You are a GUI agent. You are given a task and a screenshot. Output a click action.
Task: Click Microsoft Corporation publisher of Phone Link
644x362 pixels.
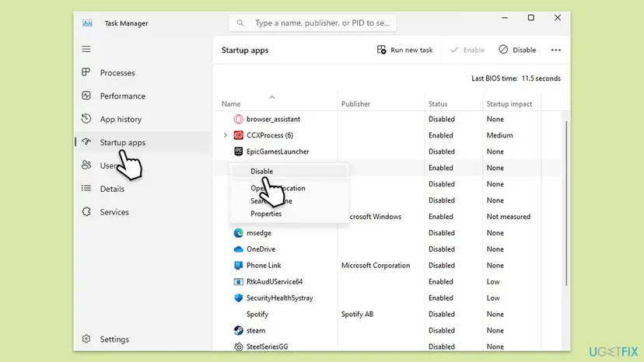pos(376,265)
